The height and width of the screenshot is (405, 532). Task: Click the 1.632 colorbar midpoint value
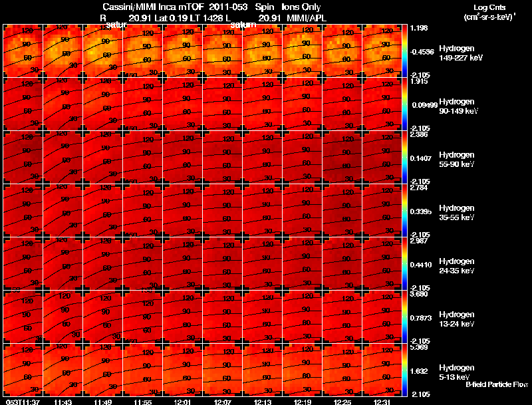419,372
